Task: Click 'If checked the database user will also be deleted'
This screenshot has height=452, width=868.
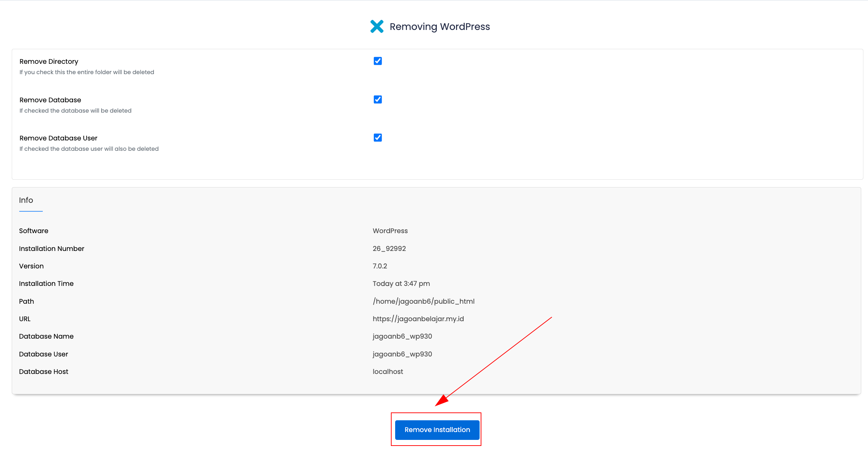Action: click(x=89, y=149)
